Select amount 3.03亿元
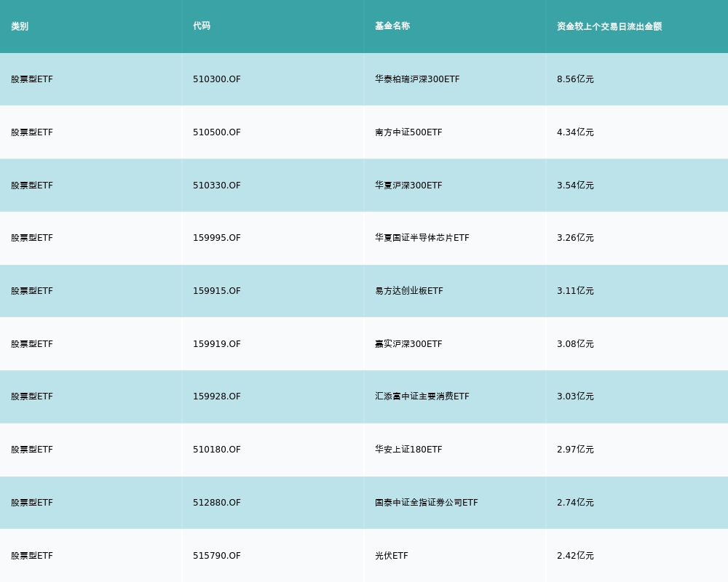 [575, 396]
